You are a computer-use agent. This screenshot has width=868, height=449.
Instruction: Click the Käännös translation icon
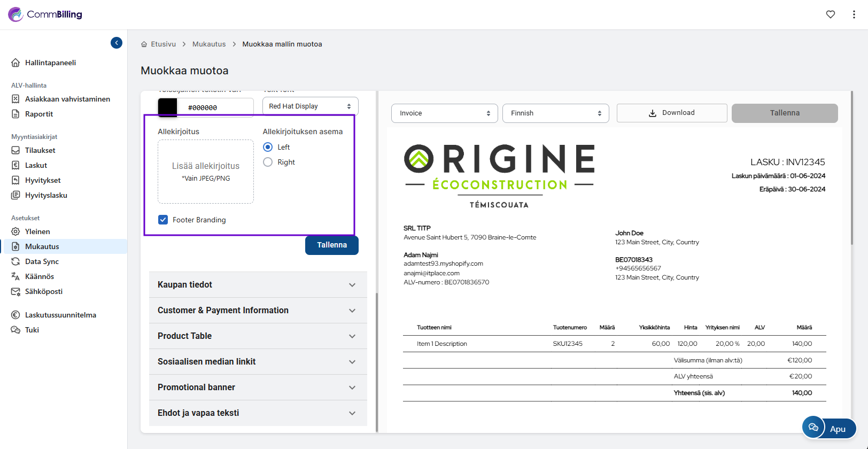15,276
